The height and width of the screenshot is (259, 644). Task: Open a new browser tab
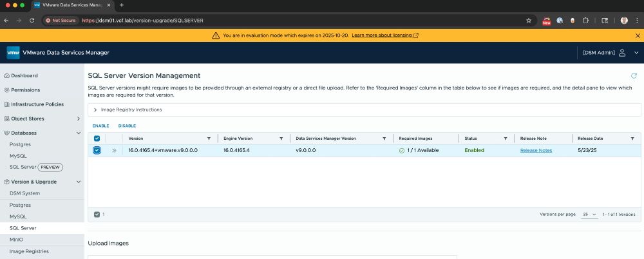(x=122, y=5)
